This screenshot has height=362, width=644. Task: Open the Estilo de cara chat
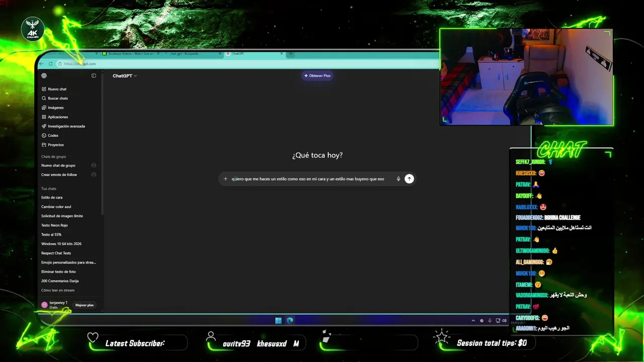coord(52,198)
